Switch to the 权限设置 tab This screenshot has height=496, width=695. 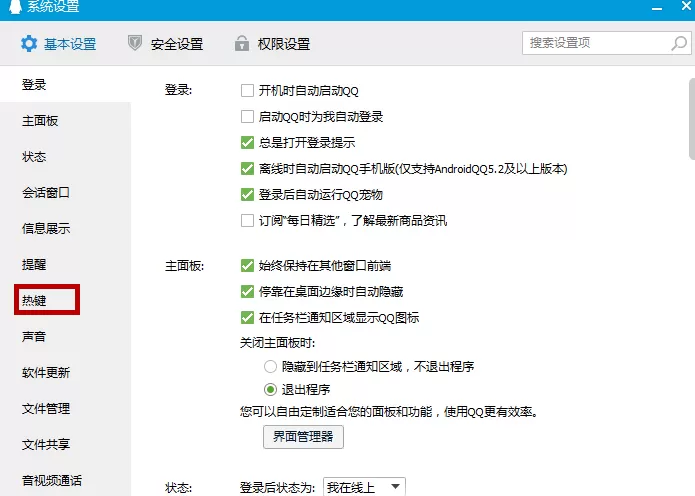[x=273, y=43]
